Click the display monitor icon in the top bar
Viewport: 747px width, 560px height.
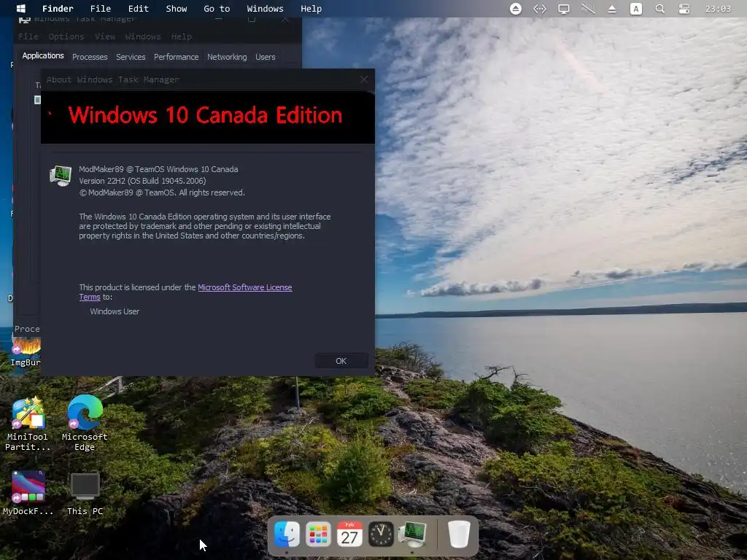point(564,9)
